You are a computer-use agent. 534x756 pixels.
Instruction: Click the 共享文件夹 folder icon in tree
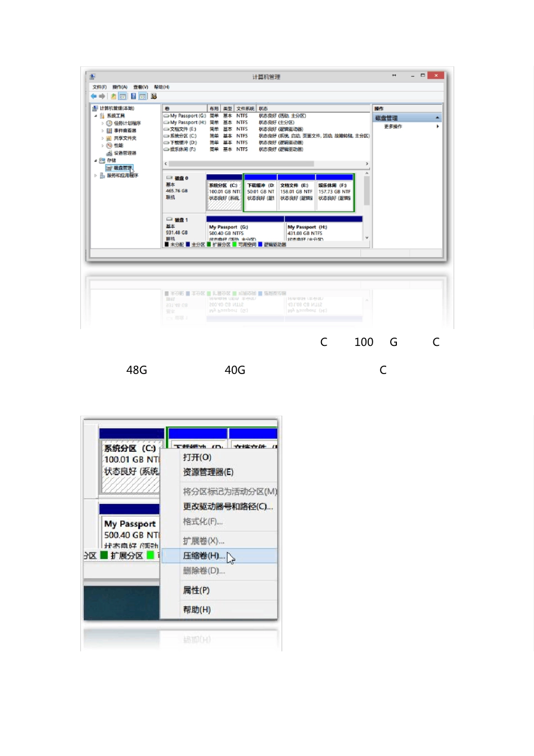[110, 138]
